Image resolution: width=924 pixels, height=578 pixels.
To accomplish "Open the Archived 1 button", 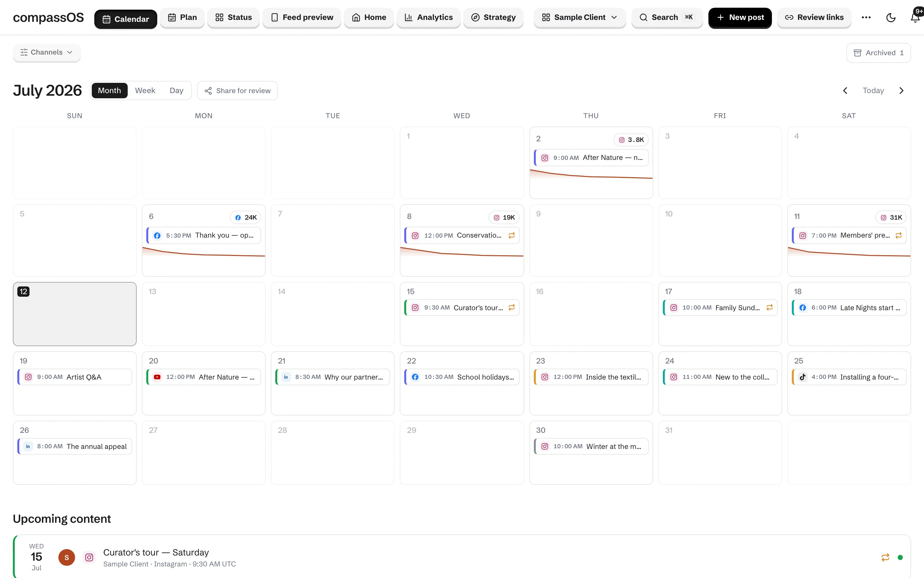I will point(878,53).
